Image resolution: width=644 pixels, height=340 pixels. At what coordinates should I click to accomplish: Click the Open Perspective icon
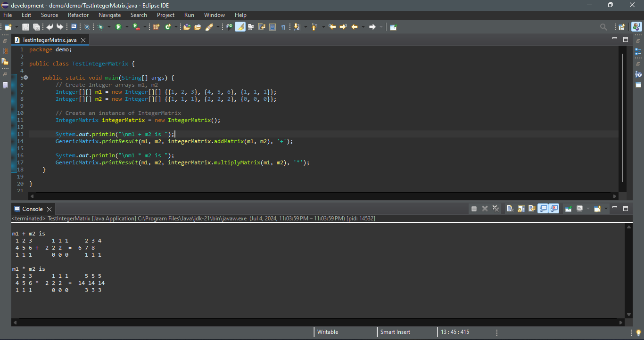621,27
